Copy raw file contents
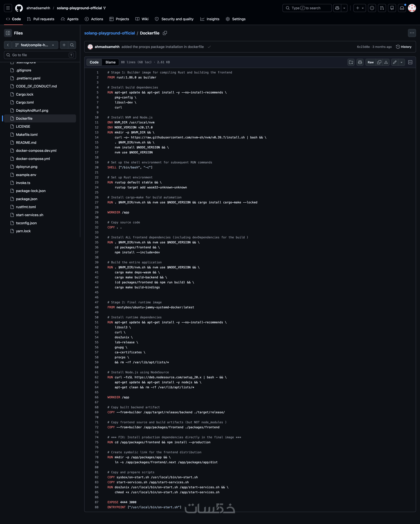Screen dimensions: 420x524 pyautogui.click(x=379, y=62)
